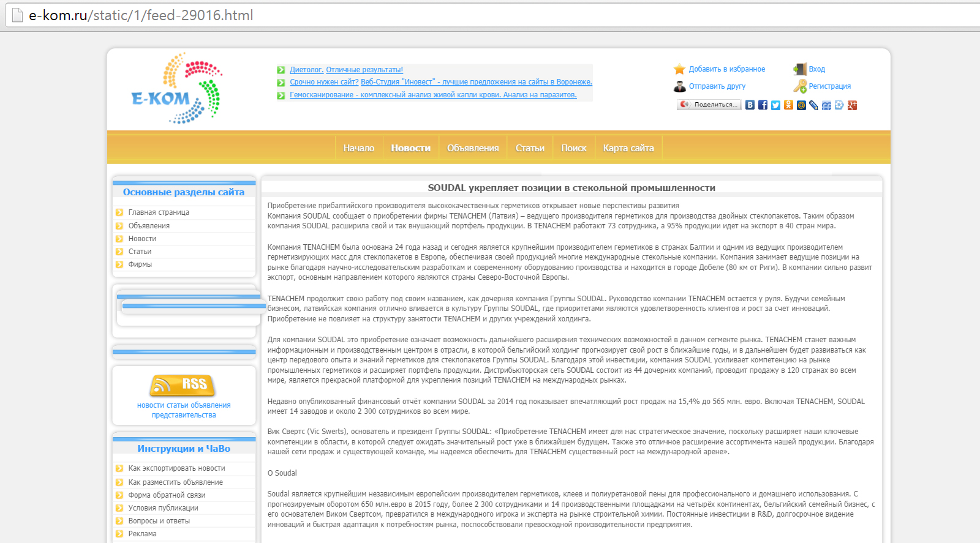Click the green arrow beside Гемосканирование link
980x543 pixels.
click(281, 95)
